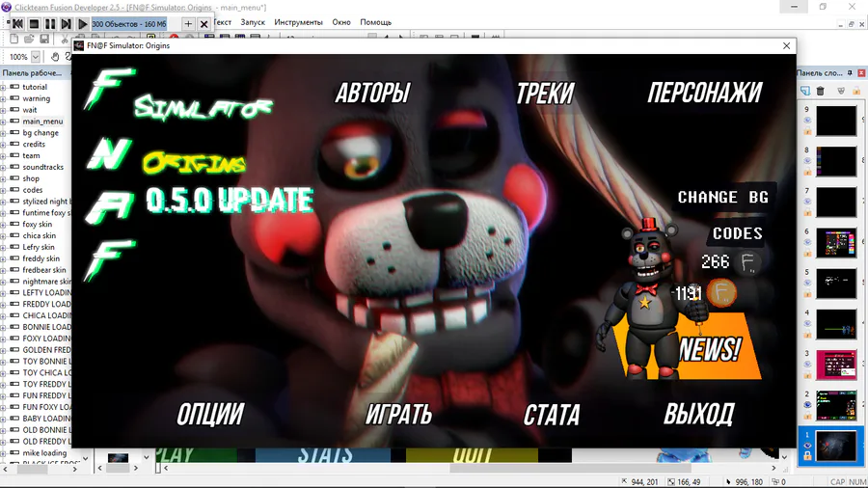
Task: Toggle visibility of layer 3
Action: click(x=807, y=364)
